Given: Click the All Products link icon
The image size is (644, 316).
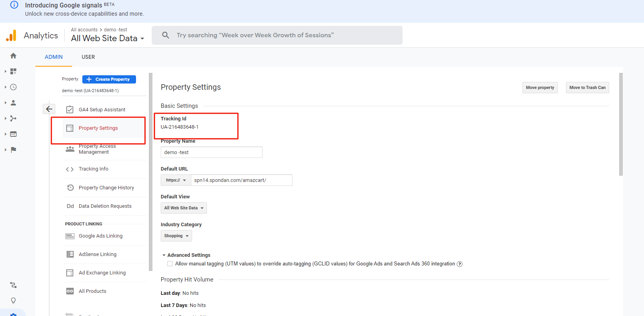Looking at the screenshot, I should [70, 291].
